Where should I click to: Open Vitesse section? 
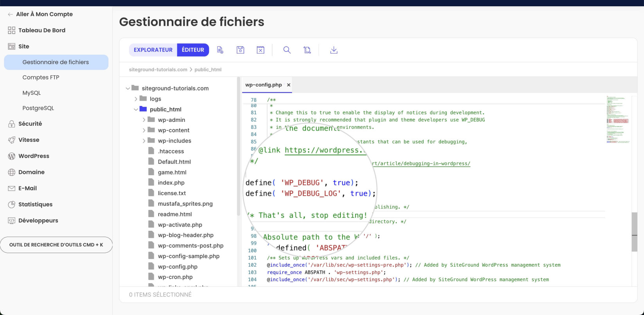(x=29, y=140)
